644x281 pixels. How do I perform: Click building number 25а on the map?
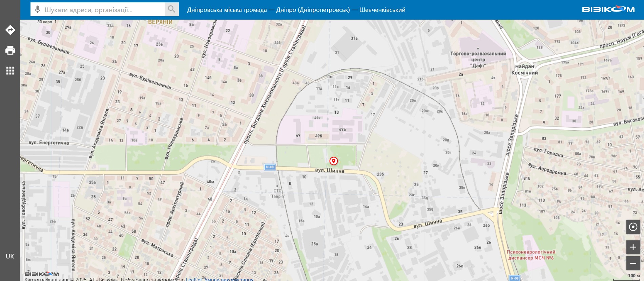[x=314, y=244]
